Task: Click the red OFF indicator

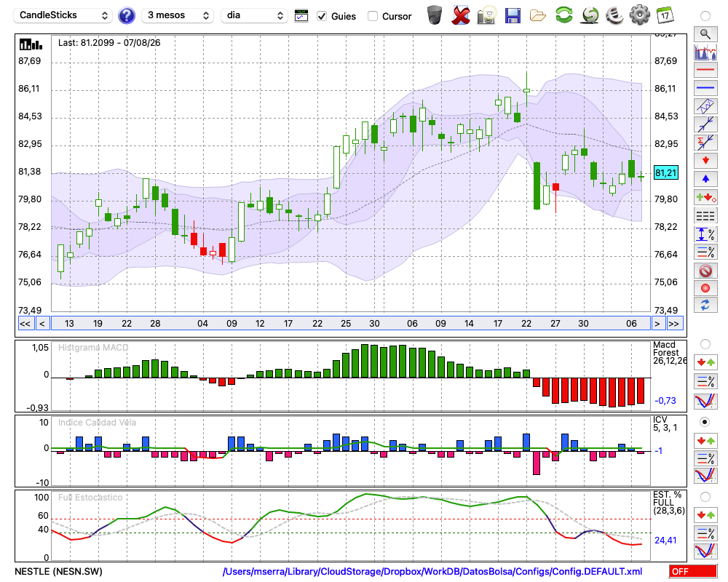Action: click(693, 571)
